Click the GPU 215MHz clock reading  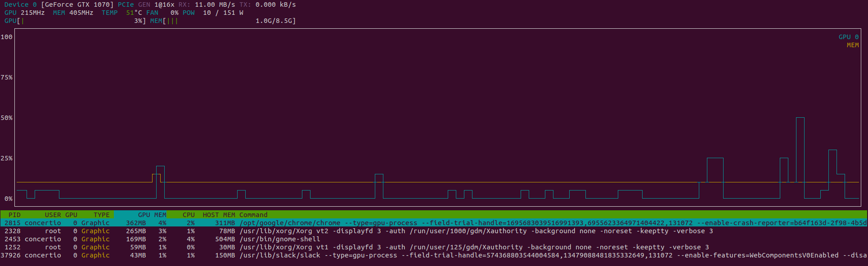tap(25, 13)
